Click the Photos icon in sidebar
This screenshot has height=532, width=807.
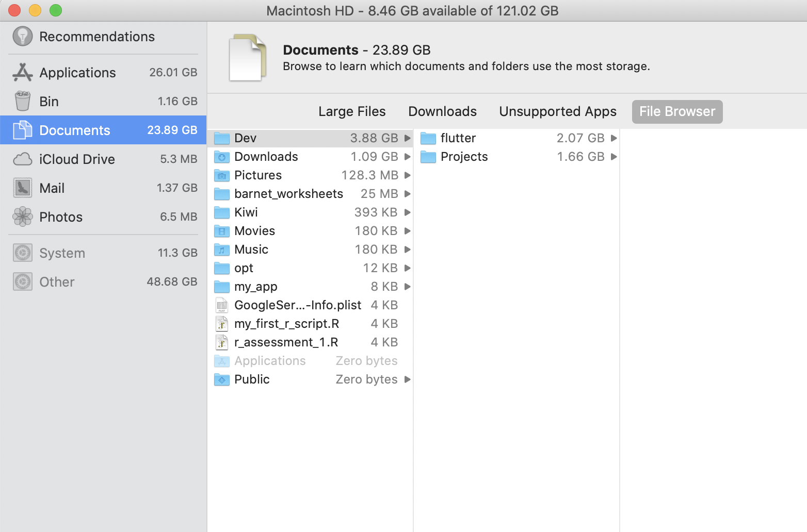click(22, 217)
